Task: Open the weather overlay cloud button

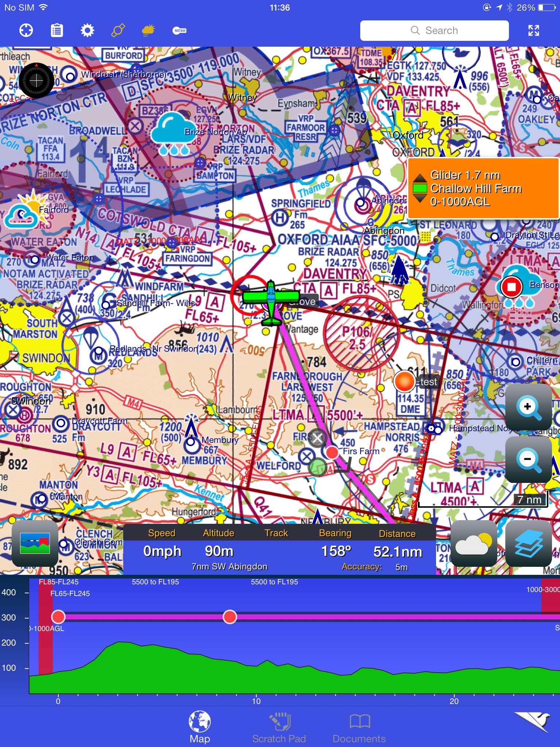Action: (x=474, y=543)
